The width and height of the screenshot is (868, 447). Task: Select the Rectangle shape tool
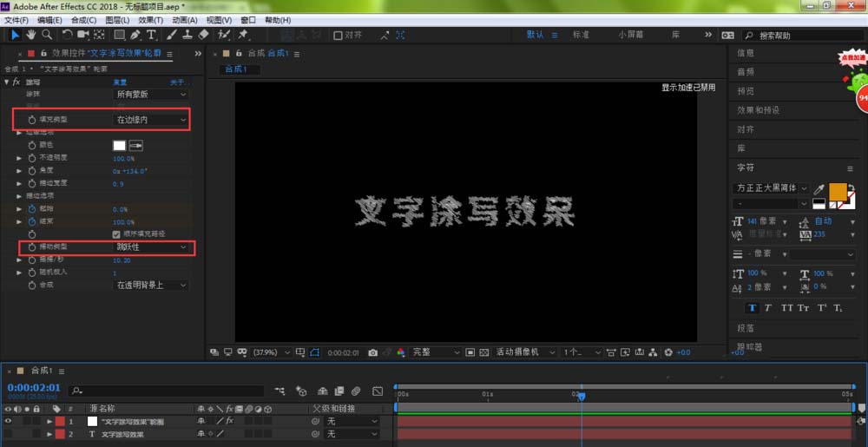119,35
